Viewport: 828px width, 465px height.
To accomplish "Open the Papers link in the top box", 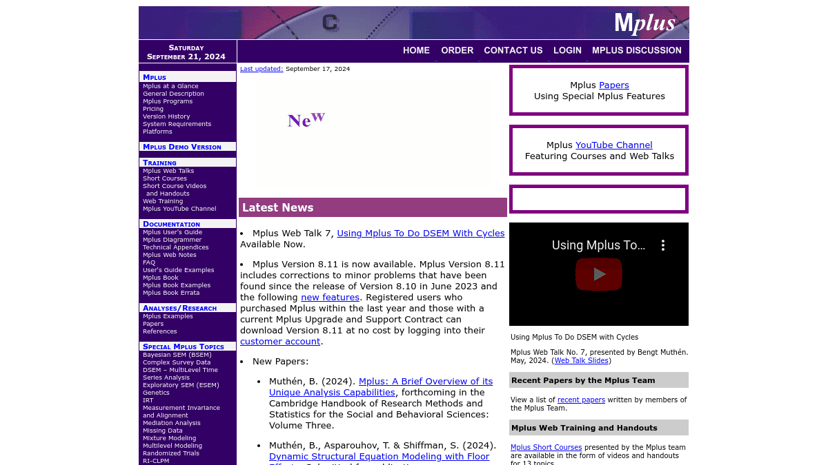I will [614, 85].
